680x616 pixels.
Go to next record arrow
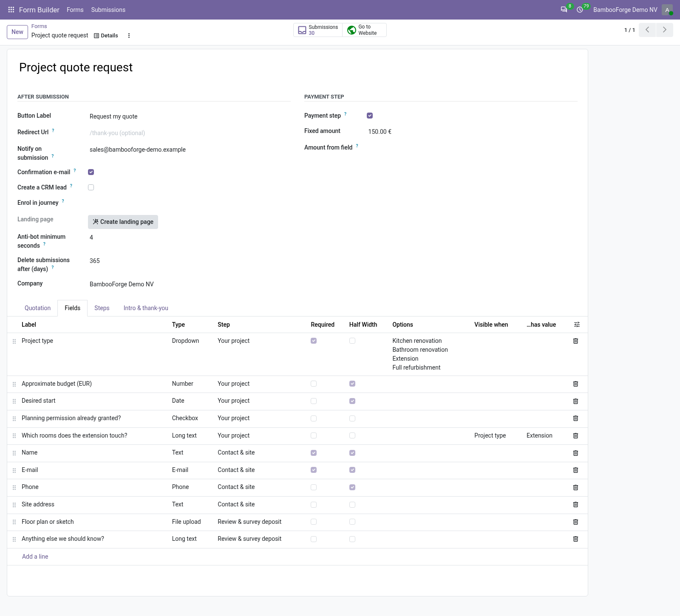coord(665,30)
